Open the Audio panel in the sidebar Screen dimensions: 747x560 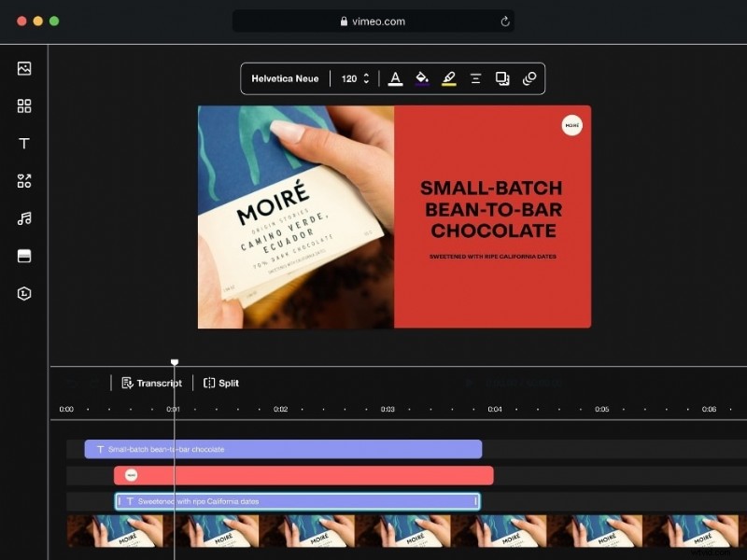(x=23, y=217)
